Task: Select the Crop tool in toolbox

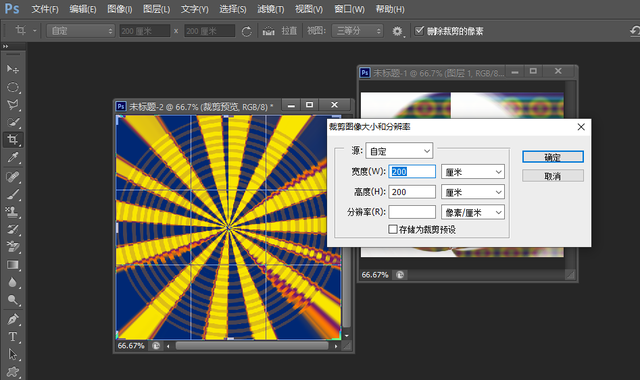Action: click(13, 140)
